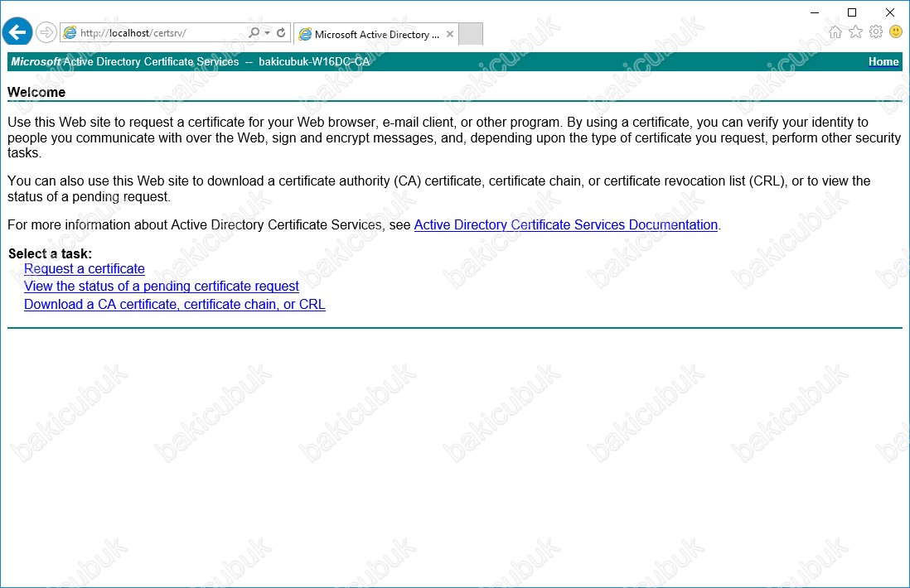Refresh the page with the reload icon
Image resolution: width=910 pixels, height=588 pixels.
point(281,32)
